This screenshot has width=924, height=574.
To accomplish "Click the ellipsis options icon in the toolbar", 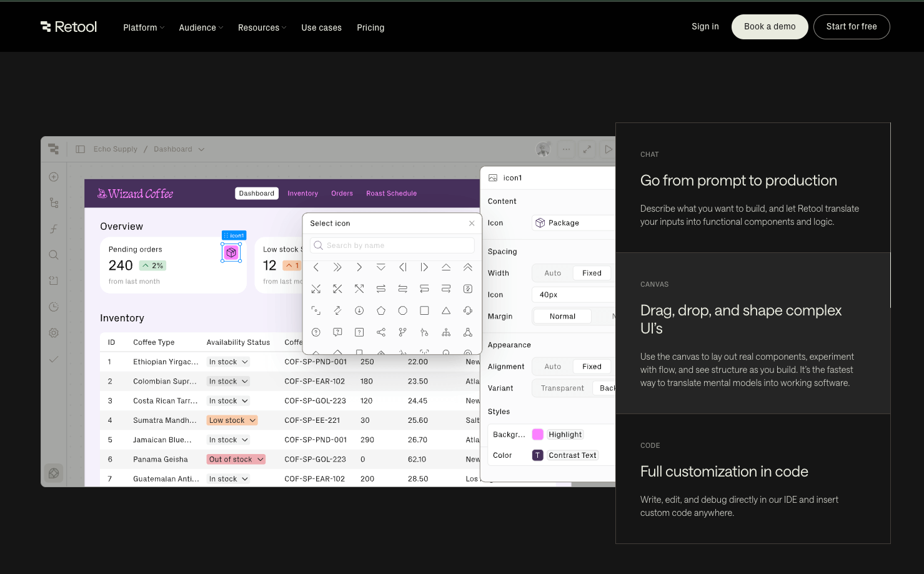I will tap(566, 149).
